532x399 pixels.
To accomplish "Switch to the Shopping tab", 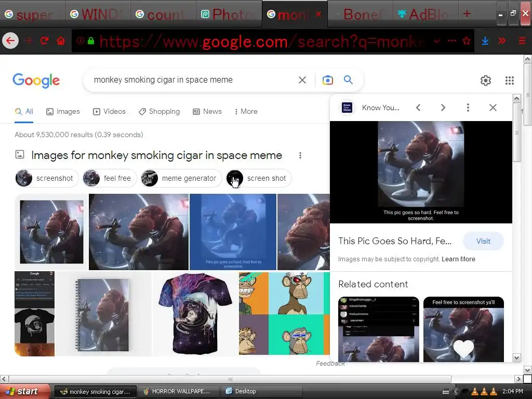I will (x=159, y=111).
